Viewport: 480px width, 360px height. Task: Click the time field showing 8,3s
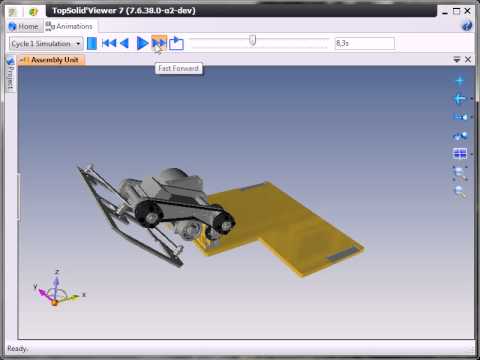click(x=365, y=43)
